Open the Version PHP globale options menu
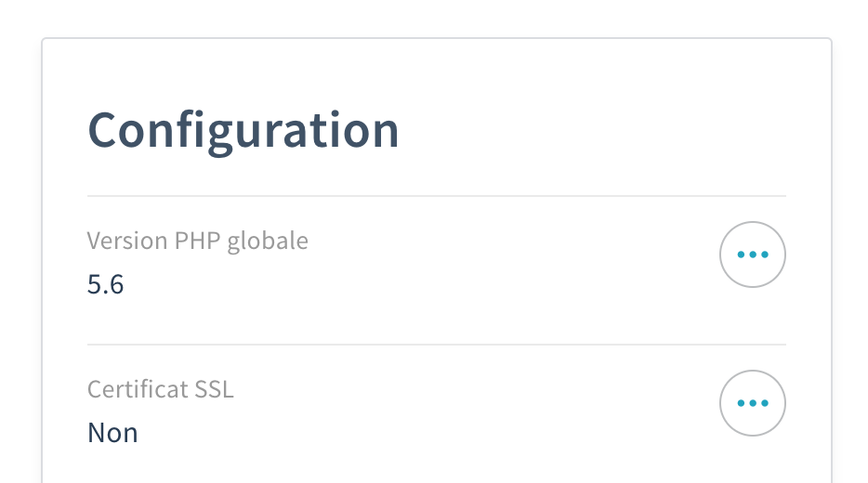The width and height of the screenshot is (868, 483). [x=753, y=255]
